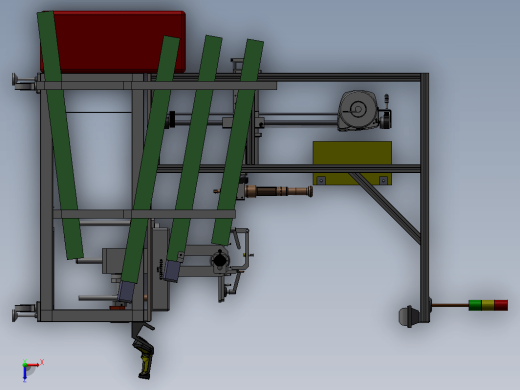The image size is (520, 390).
Task: Click the red segment of the signal tower
Action: tap(501, 305)
